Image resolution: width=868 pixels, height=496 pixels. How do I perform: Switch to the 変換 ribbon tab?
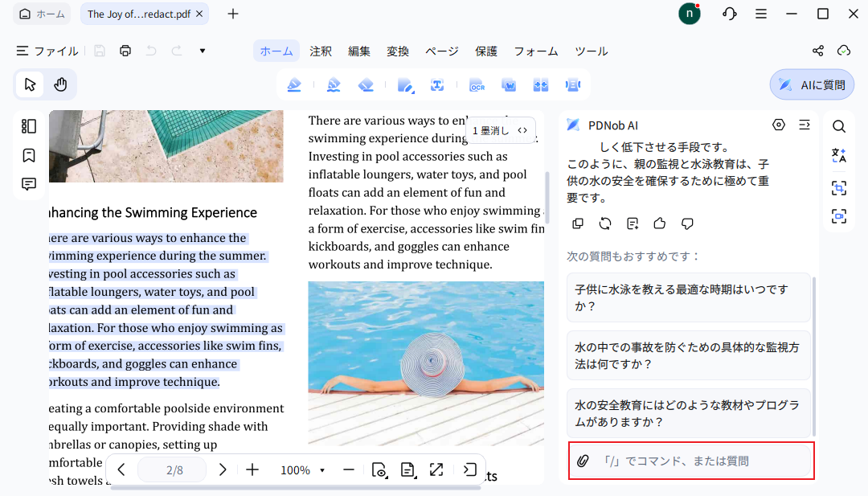pyautogui.click(x=397, y=51)
